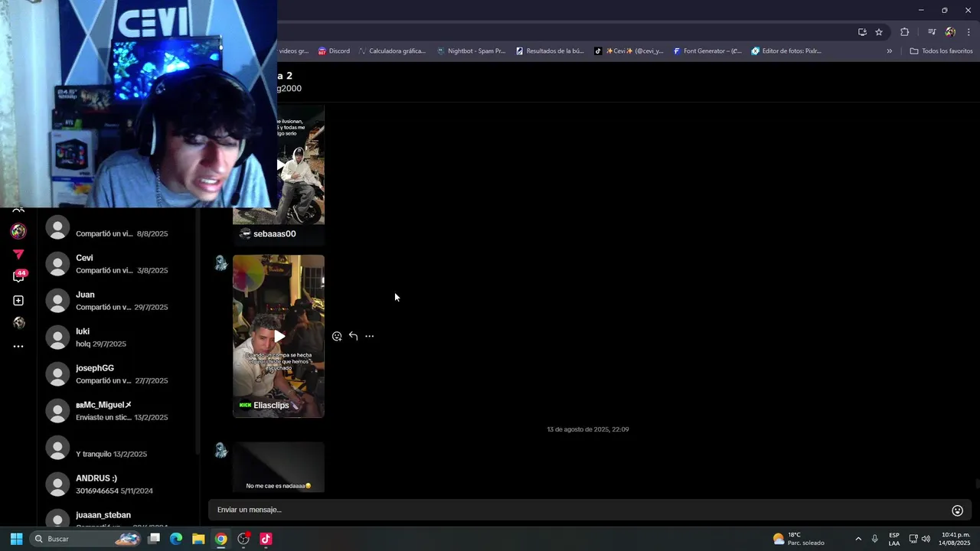The width and height of the screenshot is (980, 551).
Task: Open the luki conversation
Action: (116, 337)
